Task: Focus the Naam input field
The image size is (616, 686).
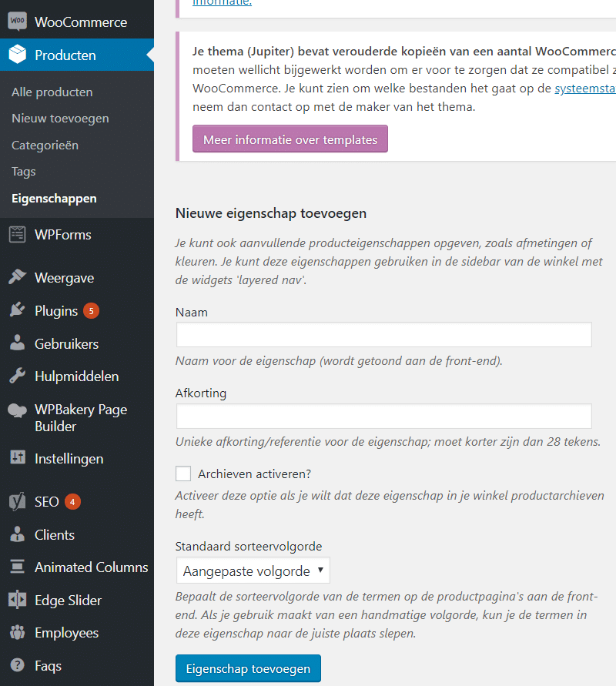Action: [384, 335]
